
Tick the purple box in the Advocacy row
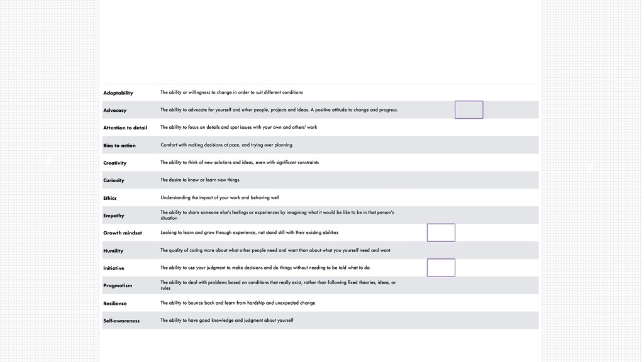point(469,109)
